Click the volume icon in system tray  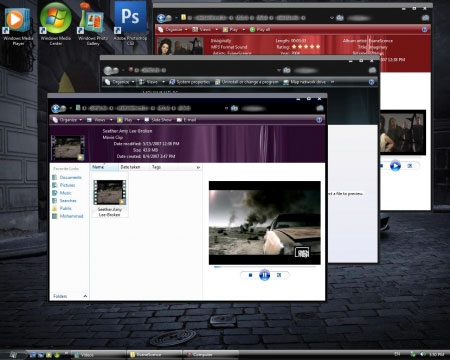click(422, 354)
